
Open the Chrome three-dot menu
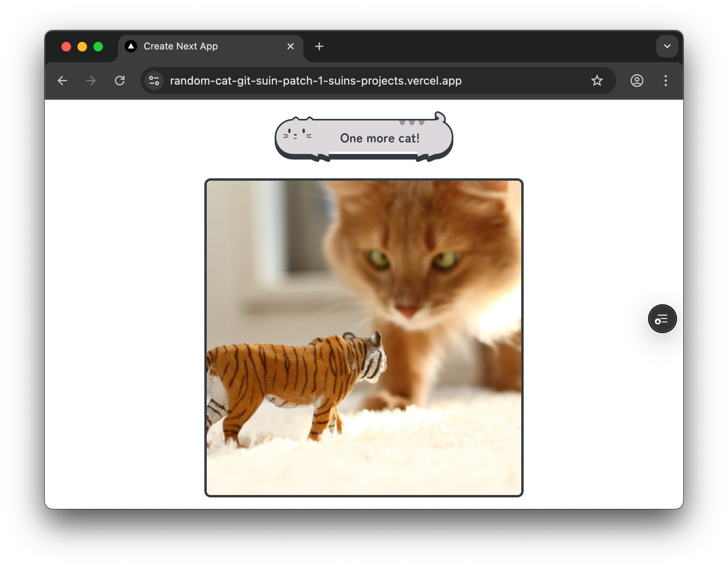665,81
